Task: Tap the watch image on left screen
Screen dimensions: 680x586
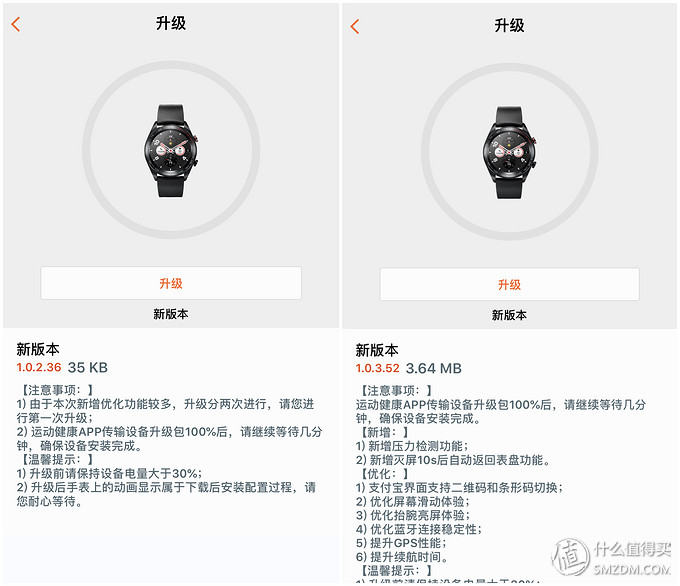Action: pyautogui.click(x=171, y=150)
